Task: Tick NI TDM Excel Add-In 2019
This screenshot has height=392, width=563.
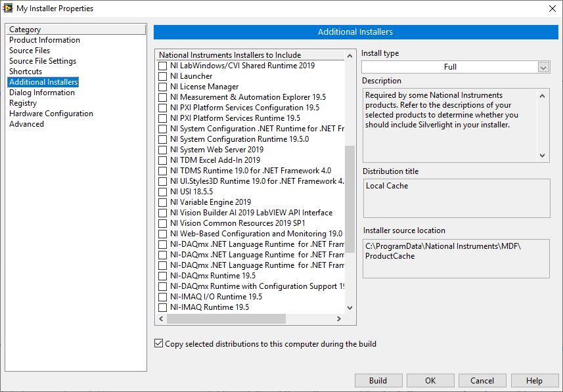Action: (163, 160)
